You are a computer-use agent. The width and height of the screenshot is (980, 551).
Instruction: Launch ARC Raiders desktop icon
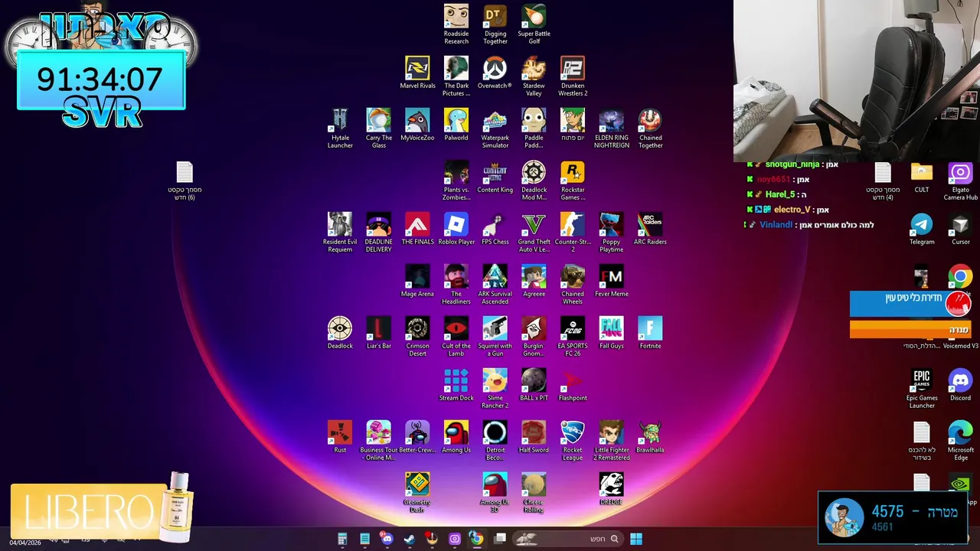[650, 229]
